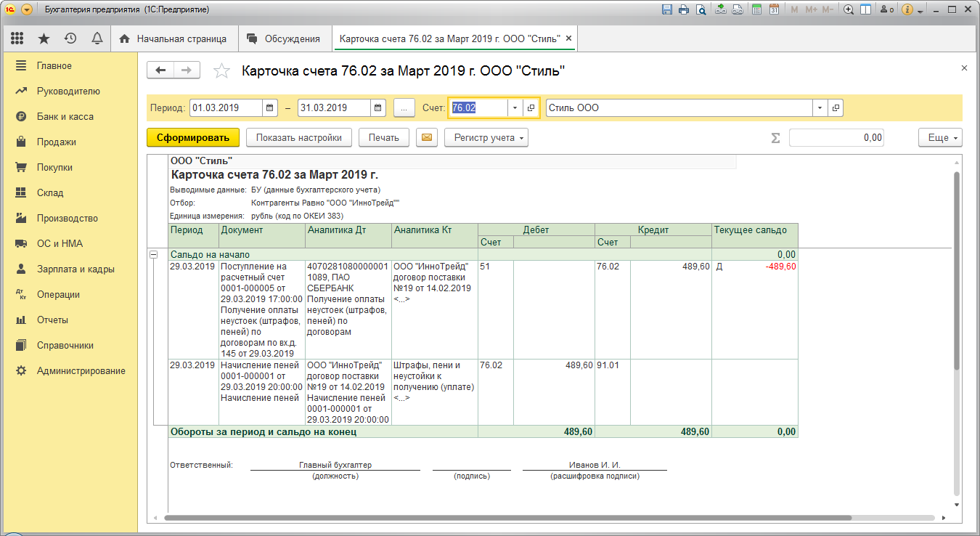Click the back arrow navigation button

tap(160, 70)
